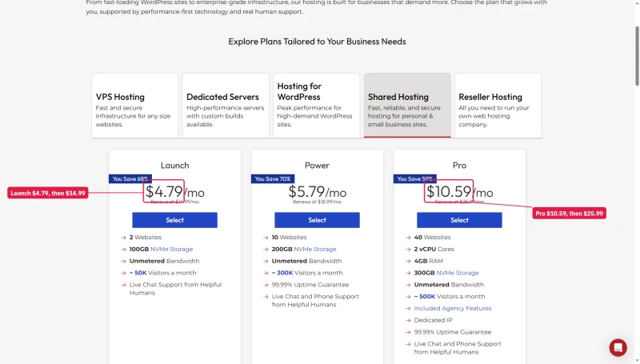
Task: Click the $5.79/mo price
Action: (x=317, y=191)
